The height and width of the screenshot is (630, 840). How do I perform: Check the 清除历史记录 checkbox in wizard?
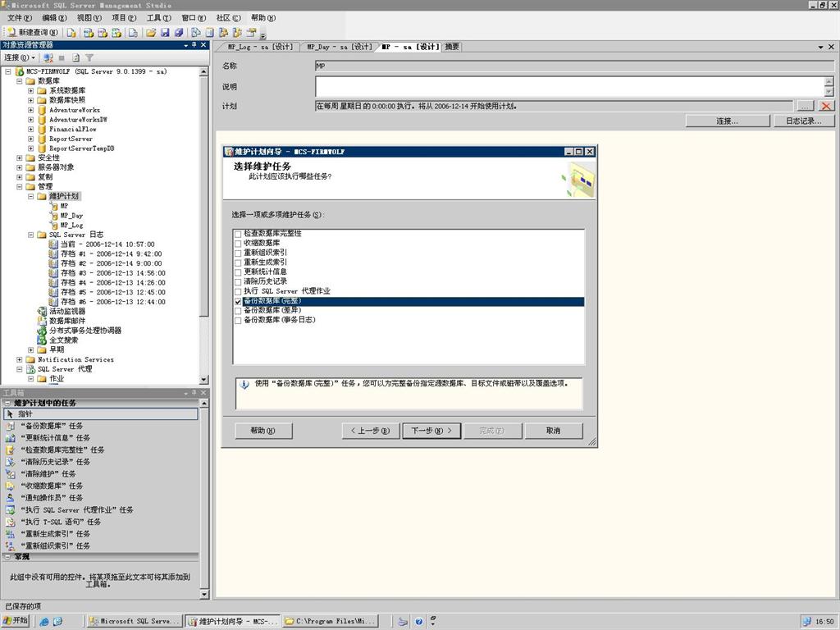pyautogui.click(x=238, y=282)
